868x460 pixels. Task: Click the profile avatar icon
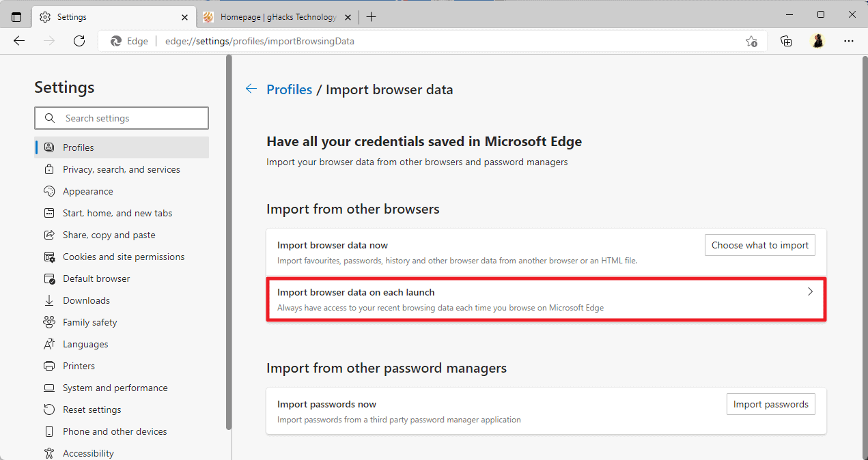click(x=817, y=41)
